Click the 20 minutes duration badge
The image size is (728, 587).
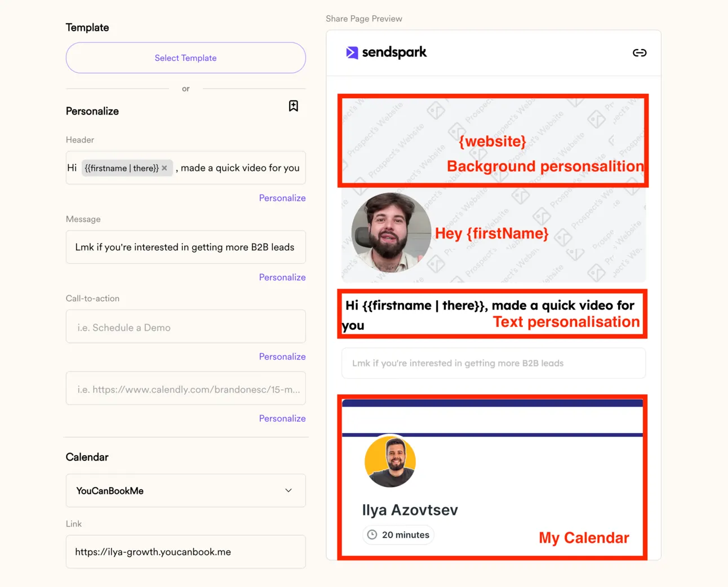[x=398, y=535]
